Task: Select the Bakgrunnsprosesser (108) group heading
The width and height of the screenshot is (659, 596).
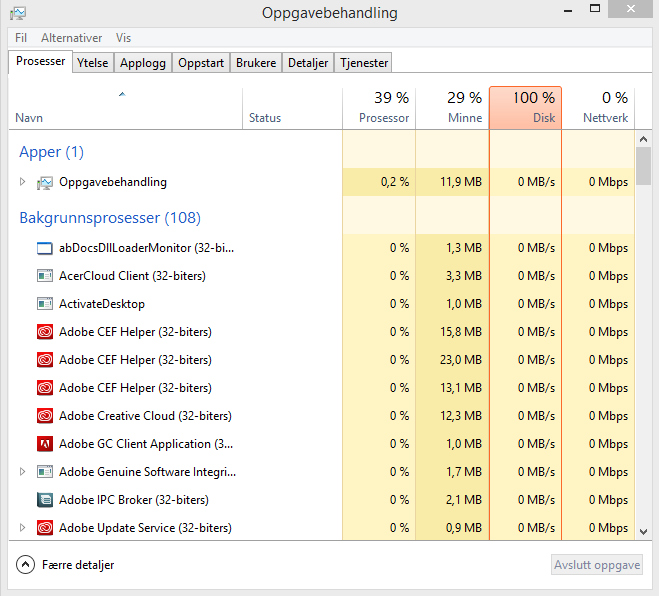Action: (110, 218)
